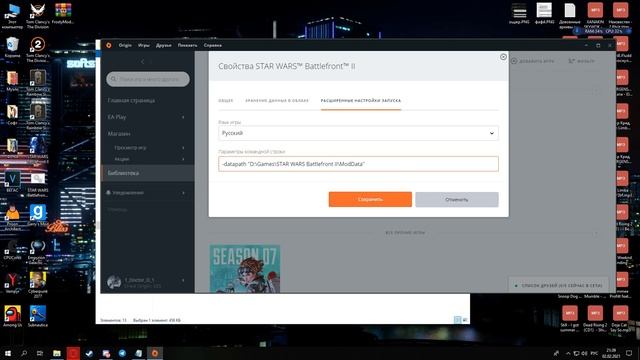Open Task View on the taskbar
Image resolution: width=640 pixels, height=360 pixels.
pos(40,353)
